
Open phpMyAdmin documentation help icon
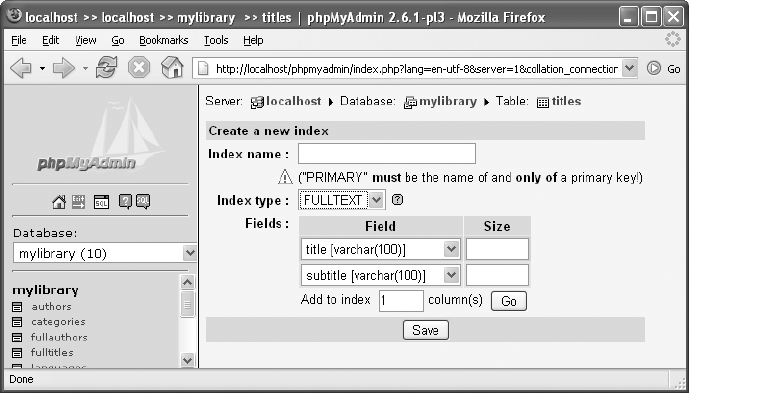(125, 201)
